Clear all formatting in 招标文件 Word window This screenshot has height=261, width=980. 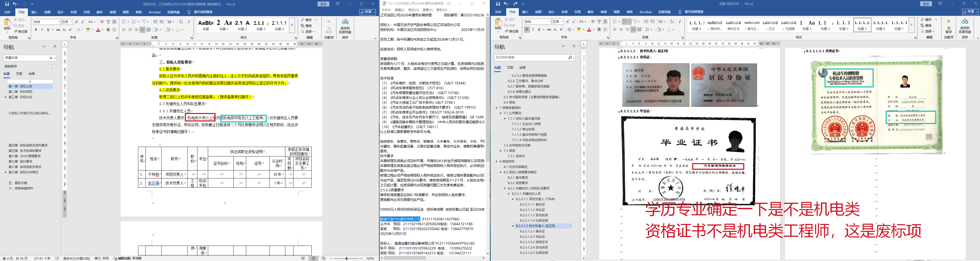tap(102, 22)
